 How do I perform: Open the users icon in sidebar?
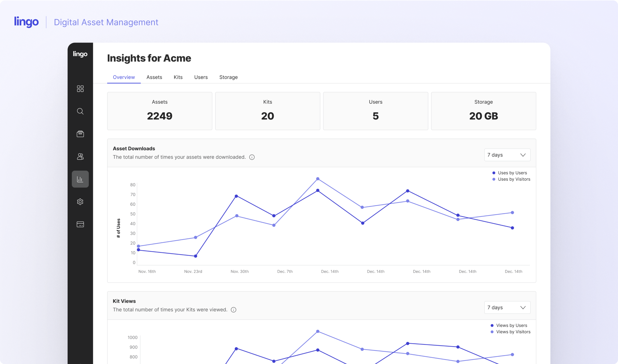click(80, 157)
